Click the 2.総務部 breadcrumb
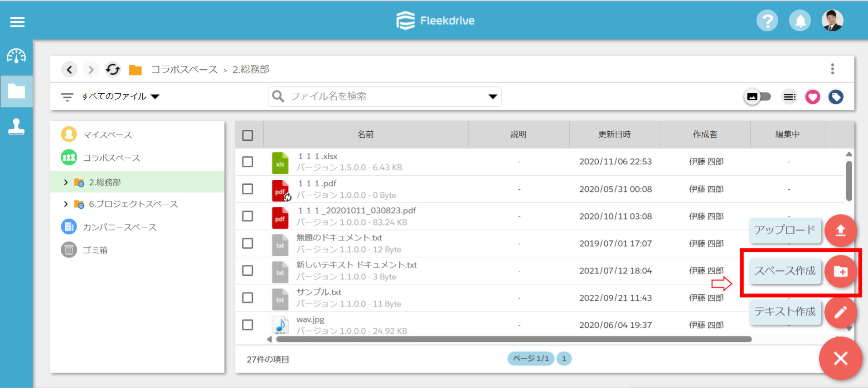Image resolution: width=868 pixels, height=388 pixels. click(x=251, y=69)
